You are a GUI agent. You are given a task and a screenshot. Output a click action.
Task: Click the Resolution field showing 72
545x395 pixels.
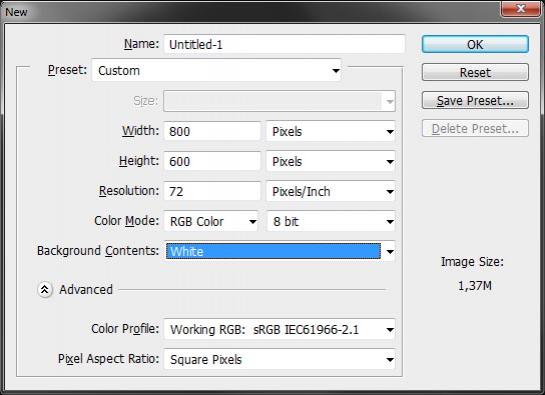pos(212,191)
